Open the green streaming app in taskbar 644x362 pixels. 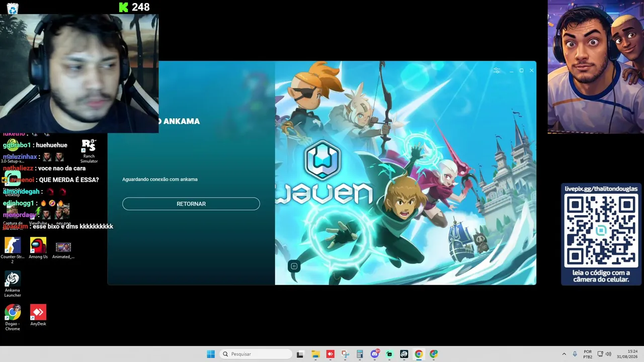(x=389, y=354)
